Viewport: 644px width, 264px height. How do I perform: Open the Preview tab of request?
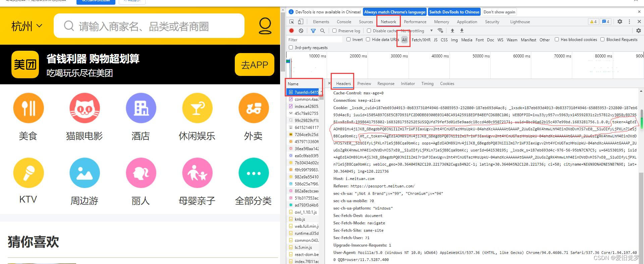point(364,83)
